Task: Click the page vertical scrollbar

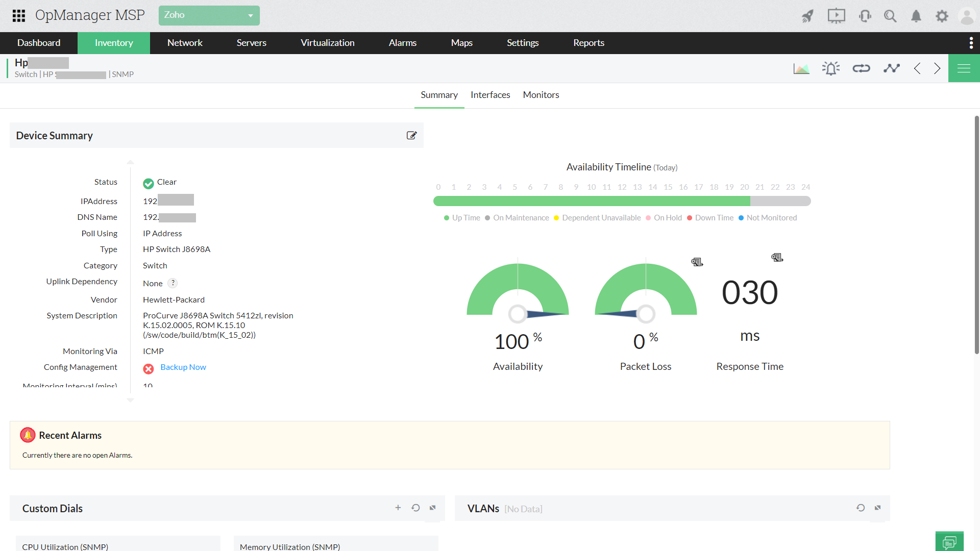Action: click(976, 235)
